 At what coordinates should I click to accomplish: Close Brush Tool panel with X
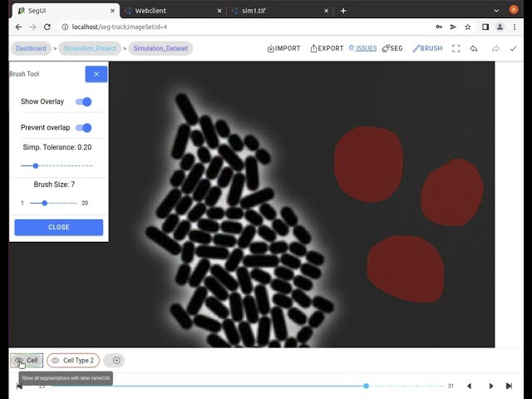coord(96,74)
